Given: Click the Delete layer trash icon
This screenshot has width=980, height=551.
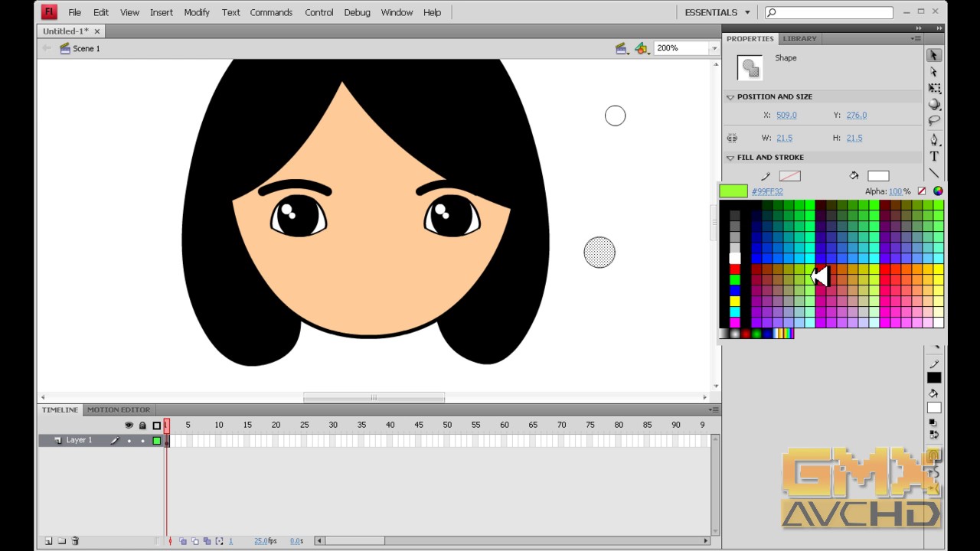Looking at the screenshot, I should tap(75, 541).
